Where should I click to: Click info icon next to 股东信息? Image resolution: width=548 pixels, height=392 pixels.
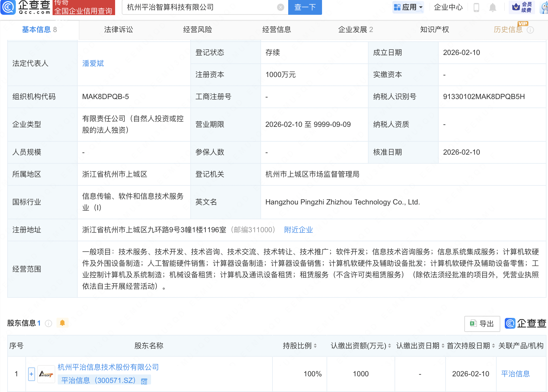[48, 323]
